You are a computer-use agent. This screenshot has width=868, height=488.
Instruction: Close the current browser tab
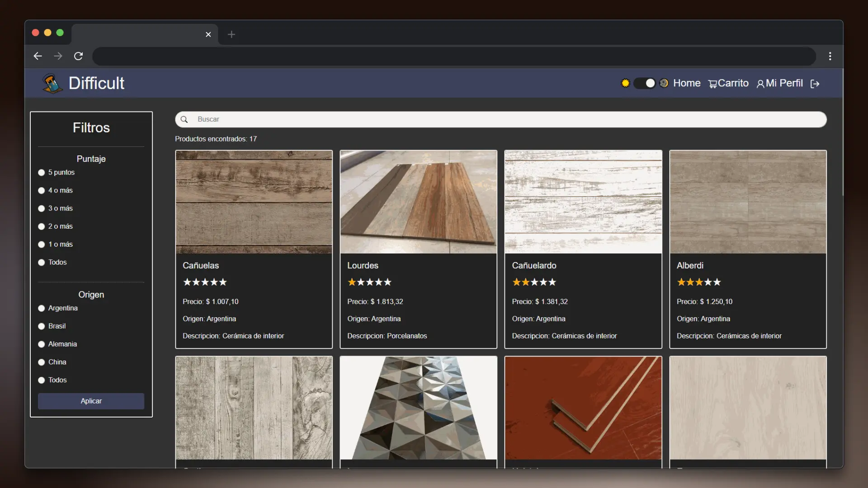tap(208, 34)
